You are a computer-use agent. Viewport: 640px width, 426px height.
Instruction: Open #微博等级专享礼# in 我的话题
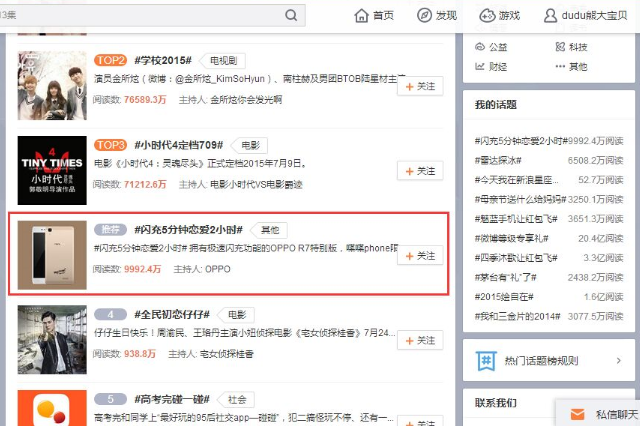click(x=511, y=238)
